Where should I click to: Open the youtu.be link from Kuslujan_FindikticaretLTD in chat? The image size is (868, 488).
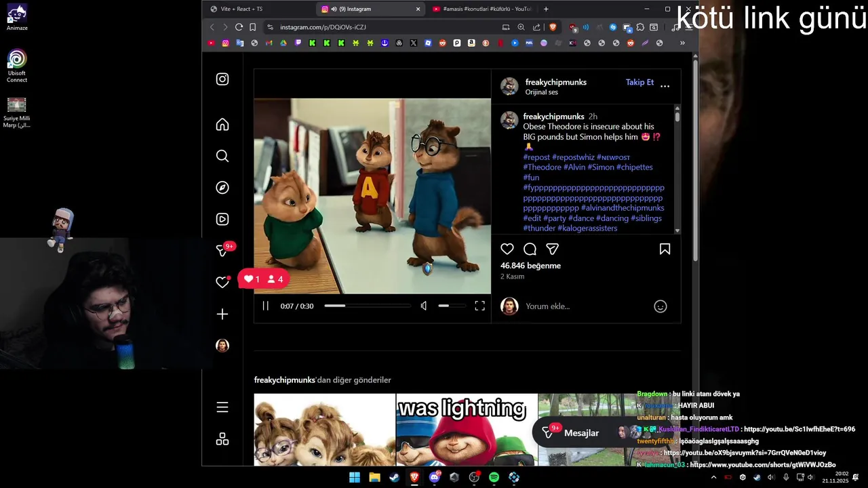(800, 429)
